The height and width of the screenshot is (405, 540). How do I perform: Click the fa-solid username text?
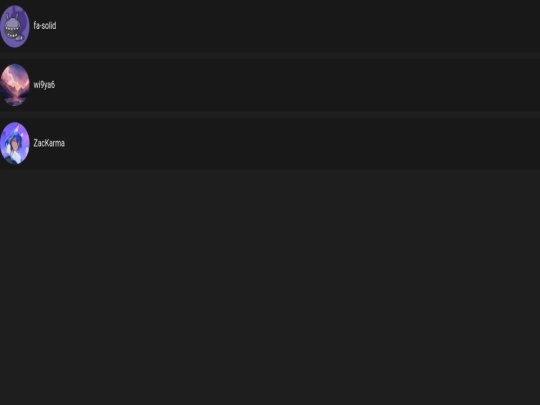[x=45, y=25]
